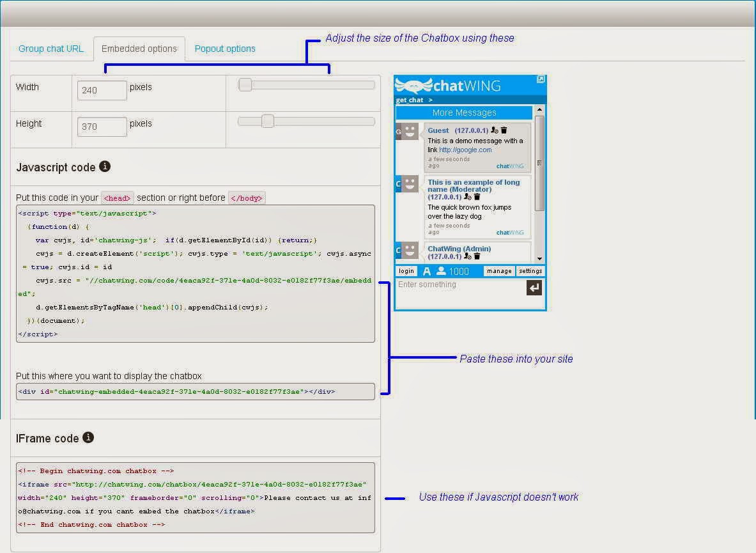Click the chatWING logo in chatbox header

tap(448, 85)
